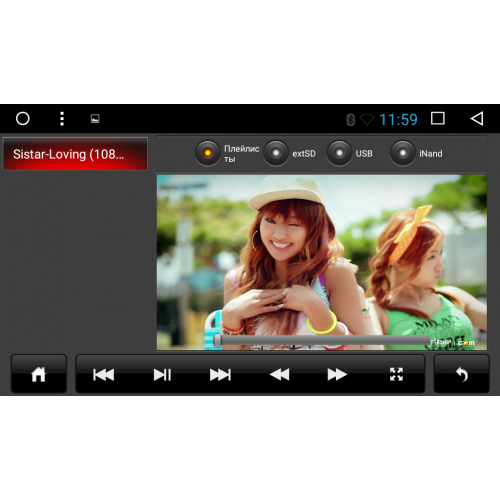Screen dimensions: 500x500
Task: Fast forward the video
Action: coord(337,374)
